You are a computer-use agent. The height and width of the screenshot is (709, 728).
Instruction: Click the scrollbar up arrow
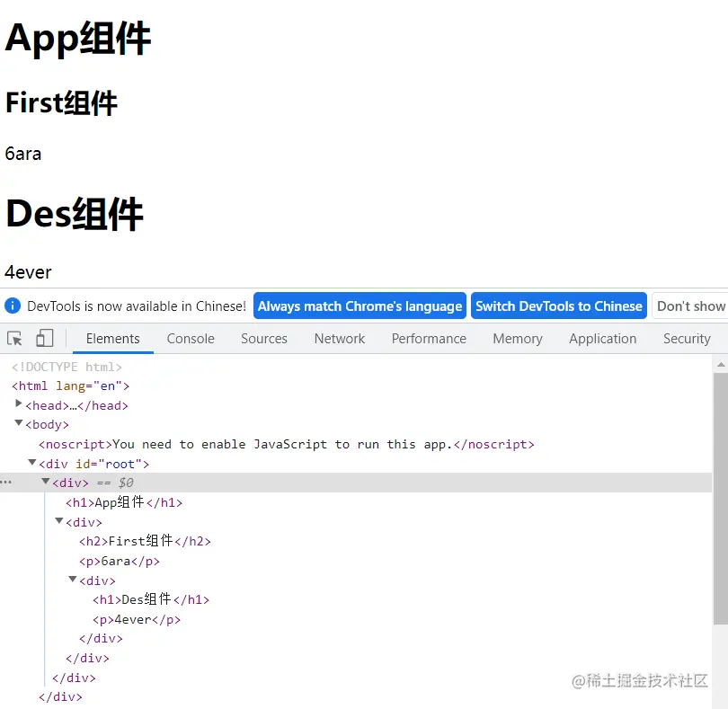pyautogui.click(x=721, y=365)
